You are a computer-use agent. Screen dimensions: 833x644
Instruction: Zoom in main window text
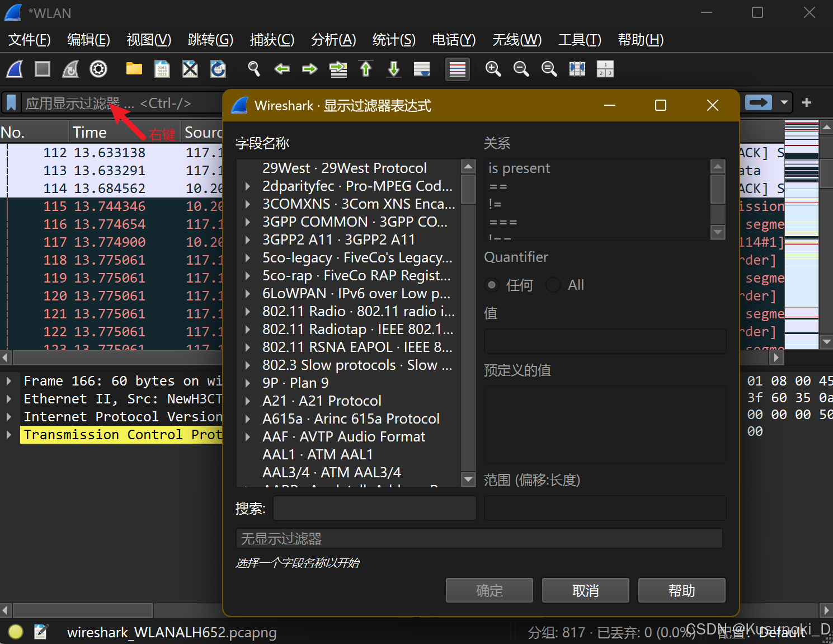click(493, 69)
